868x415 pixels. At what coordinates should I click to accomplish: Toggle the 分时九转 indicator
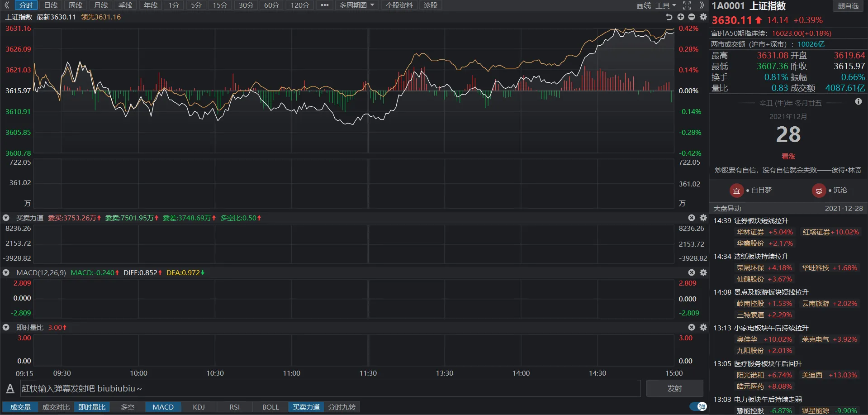tap(342, 407)
